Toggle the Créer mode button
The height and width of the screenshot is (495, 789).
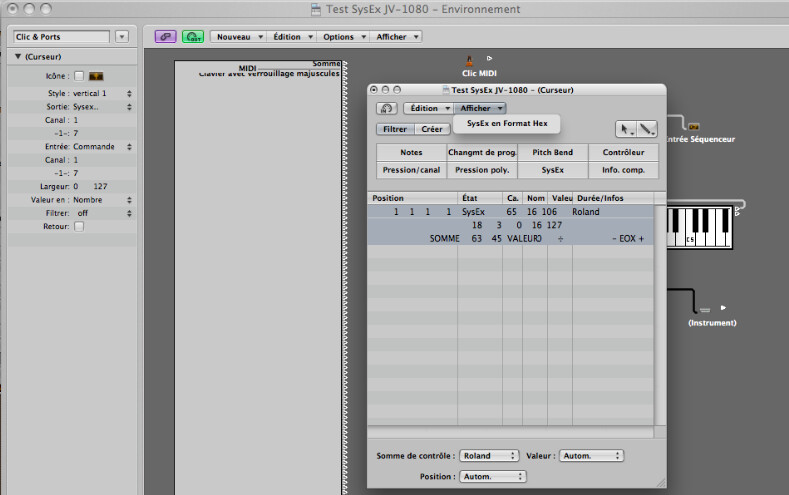coord(432,129)
